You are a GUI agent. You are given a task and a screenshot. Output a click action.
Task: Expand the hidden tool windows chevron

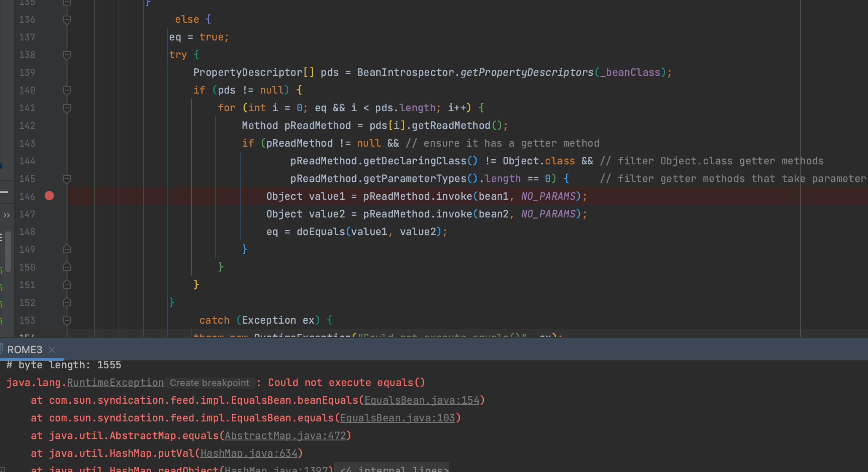(6, 215)
